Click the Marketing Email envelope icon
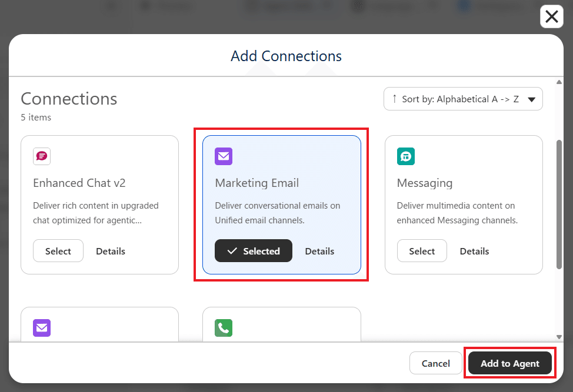The image size is (573, 392). 224,156
